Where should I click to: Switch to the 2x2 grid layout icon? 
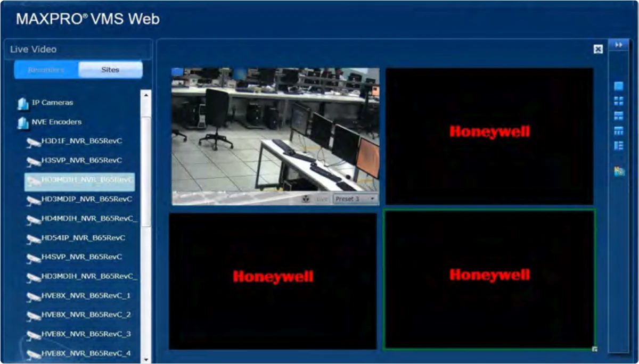[x=619, y=101]
